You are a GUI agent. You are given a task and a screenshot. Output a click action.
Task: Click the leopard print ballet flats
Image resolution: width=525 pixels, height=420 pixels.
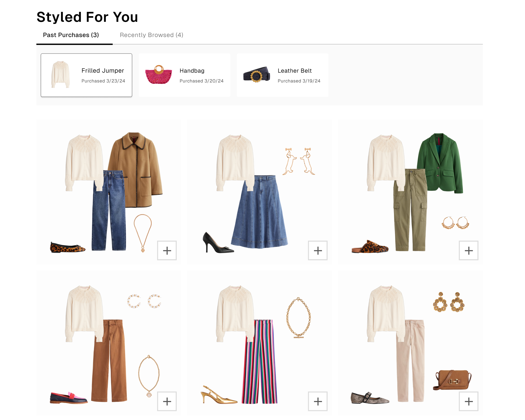pyautogui.click(x=67, y=247)
